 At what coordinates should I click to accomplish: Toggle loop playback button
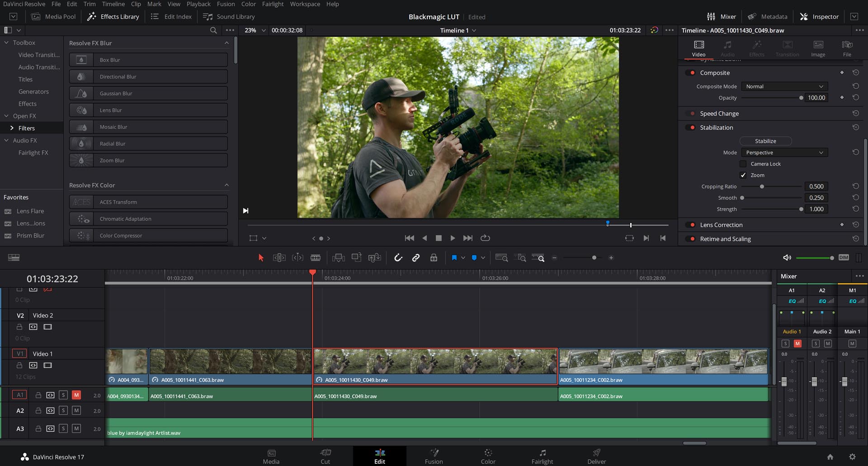[x=485, y=238]
